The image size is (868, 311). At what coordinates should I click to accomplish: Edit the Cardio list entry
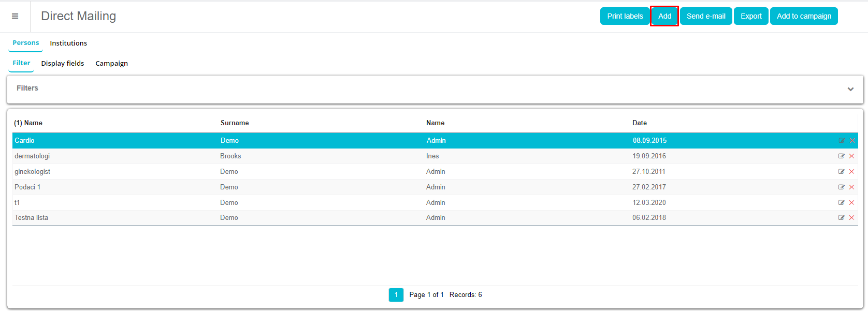(842, 141)
